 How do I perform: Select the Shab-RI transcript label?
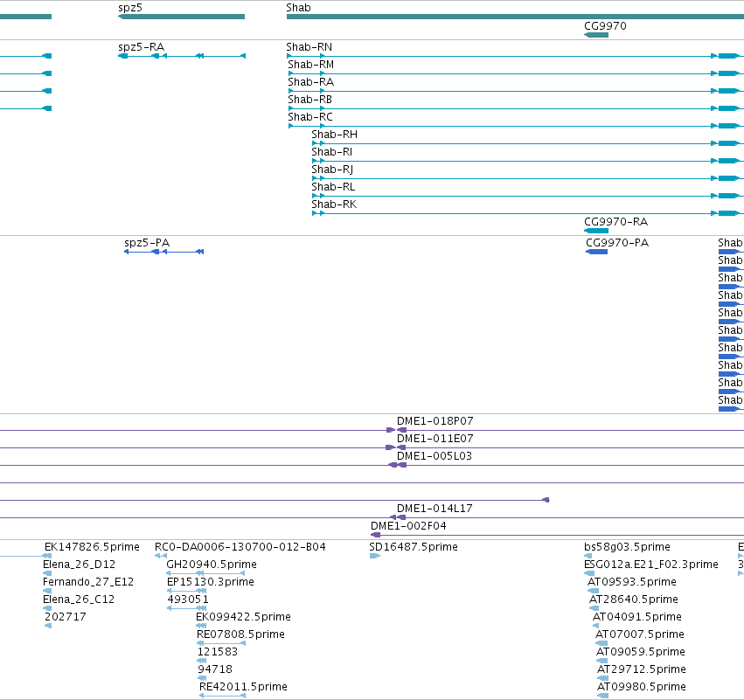click(x=331, y=152)
